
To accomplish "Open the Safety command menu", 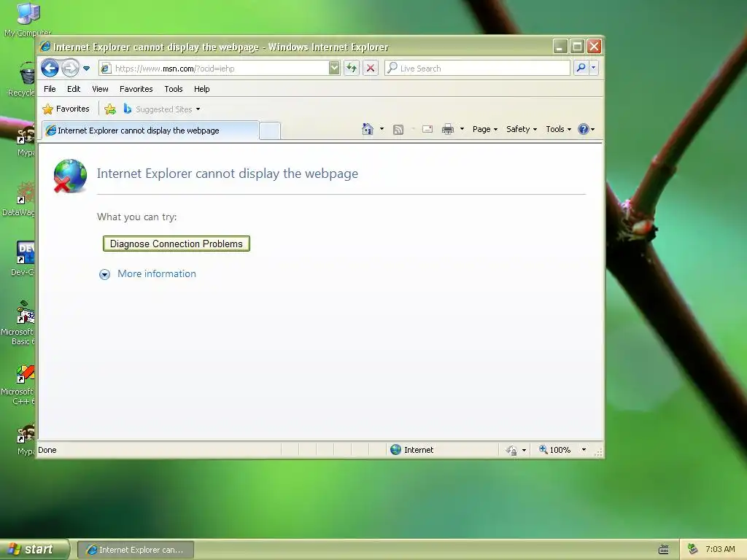I will 521,129.
